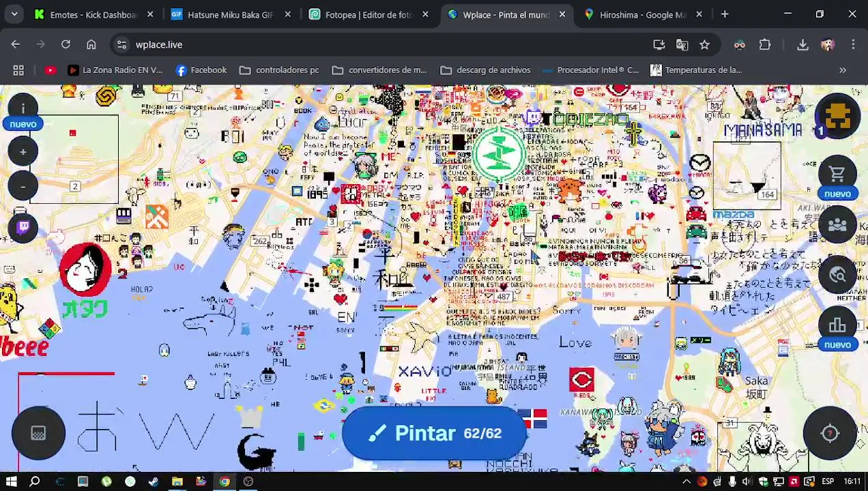Open the YouTube bookmark icon
Screen dimensions: 868x491
tap(50, 70)
